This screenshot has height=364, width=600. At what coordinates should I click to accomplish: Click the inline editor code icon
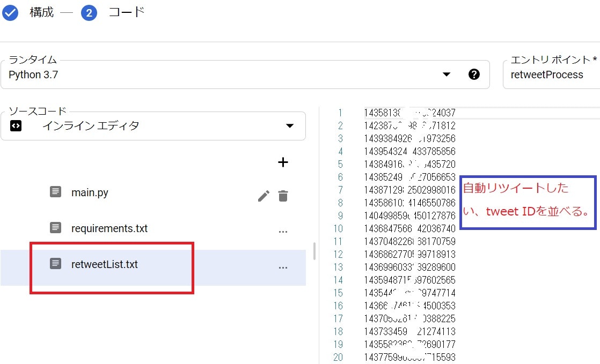point(16,125)
